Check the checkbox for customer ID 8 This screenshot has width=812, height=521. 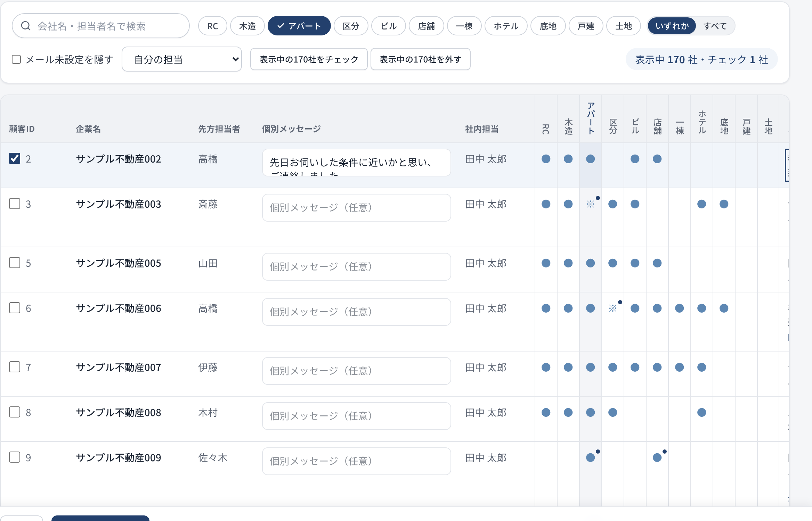tap(15, 412)
